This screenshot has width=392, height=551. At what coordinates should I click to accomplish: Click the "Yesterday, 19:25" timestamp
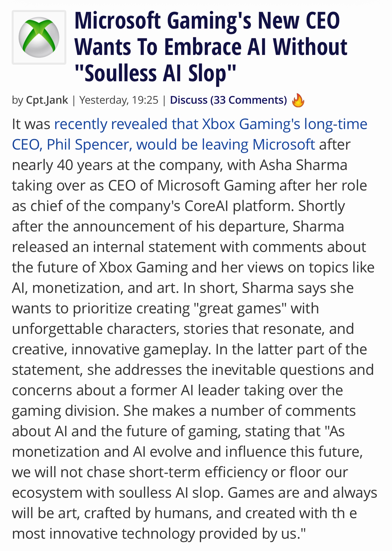click(x=119, y=100)
